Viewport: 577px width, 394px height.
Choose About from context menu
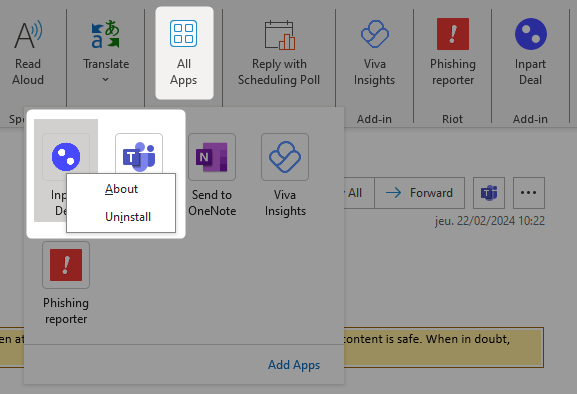point(121,189)
